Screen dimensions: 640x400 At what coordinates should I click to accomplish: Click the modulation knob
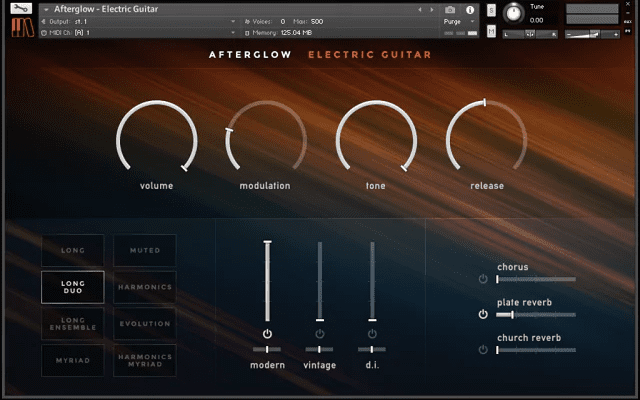tap(266, 140)
